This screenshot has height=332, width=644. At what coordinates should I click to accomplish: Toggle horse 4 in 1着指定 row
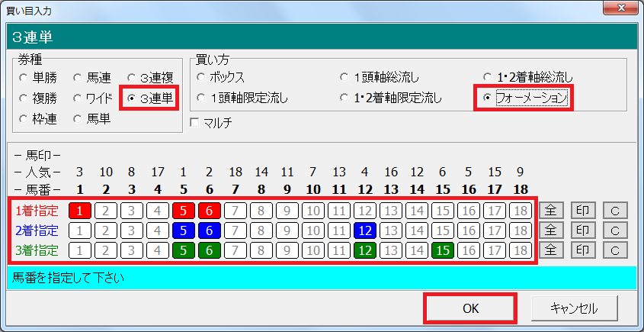pyautogui.click(x=158, y=211)
